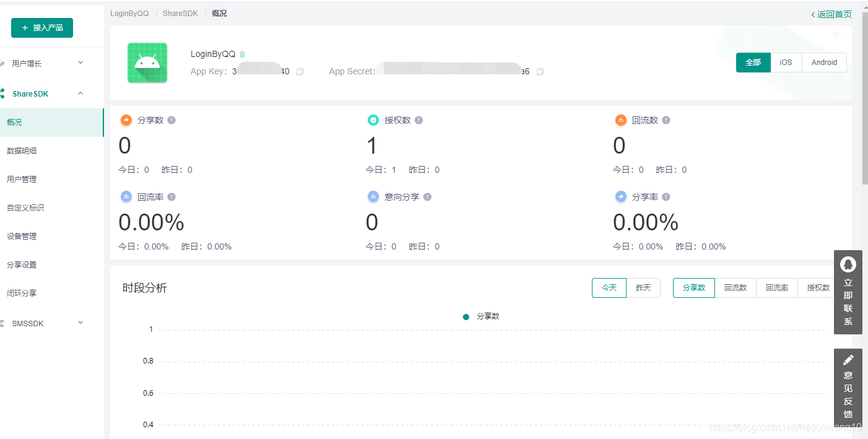This screenshot has width=868, height=439.
Task: Select the iOS platform filter
Action: (786, 63)
